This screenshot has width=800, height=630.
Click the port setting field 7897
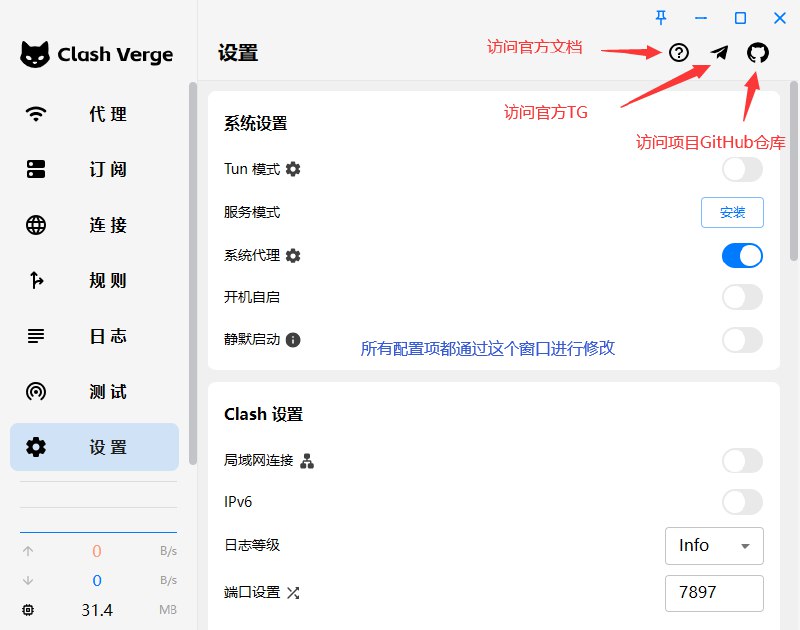714,592
